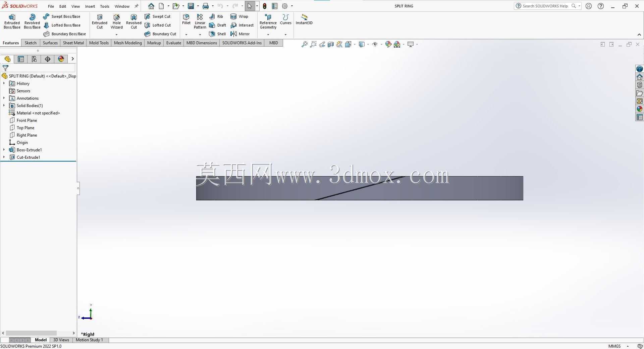Viewport: 644px width, 349px height.
Task: Select the Revolved Boss/Base tool
Action: 32,21
